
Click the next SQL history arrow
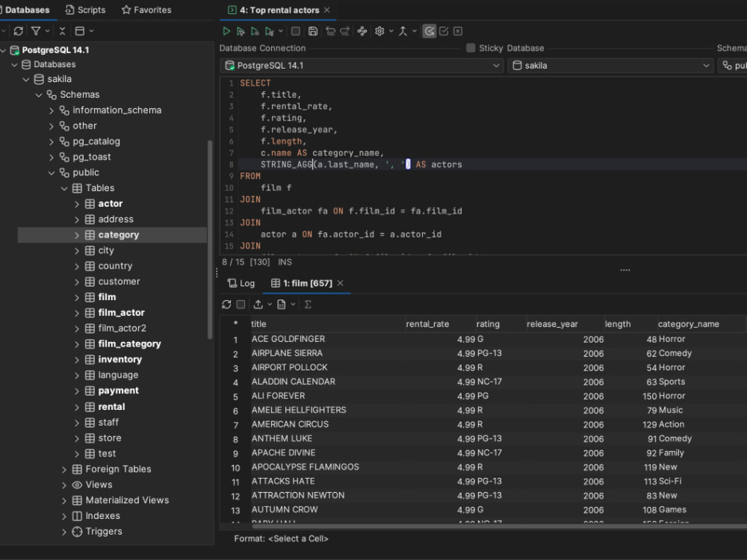coord(345,31)
